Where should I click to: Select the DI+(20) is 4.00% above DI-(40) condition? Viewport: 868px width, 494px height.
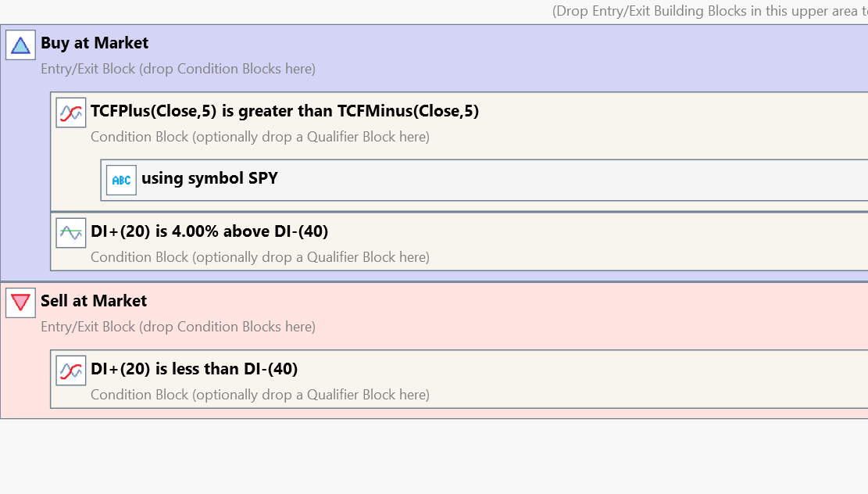(x=209, y=231)
